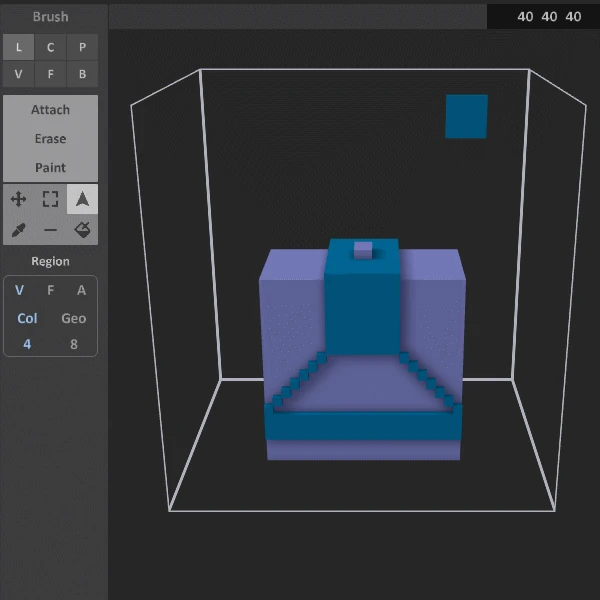Pick the eyedropper color picker tool
Screen dimensions: 600x600
(18, 230)
